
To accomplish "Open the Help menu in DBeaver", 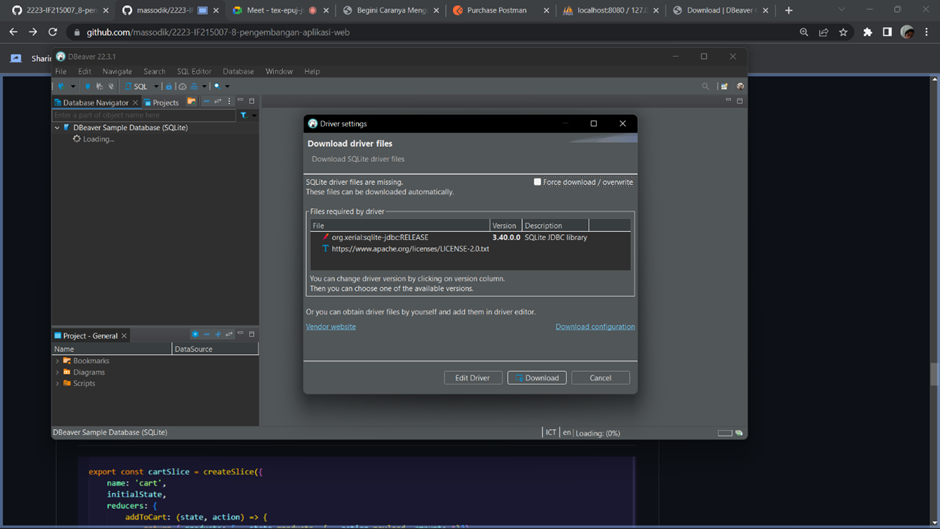I will pos(312,71).
